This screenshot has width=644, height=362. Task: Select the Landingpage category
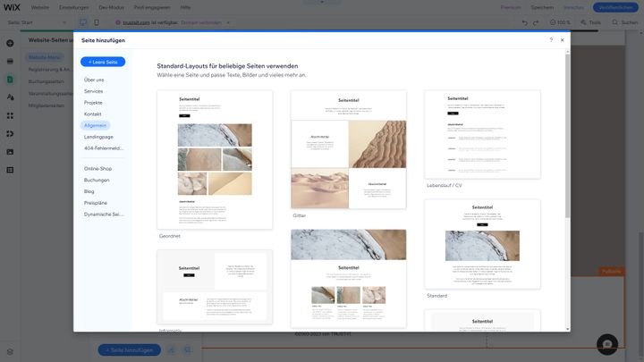[x=98, y=137]
